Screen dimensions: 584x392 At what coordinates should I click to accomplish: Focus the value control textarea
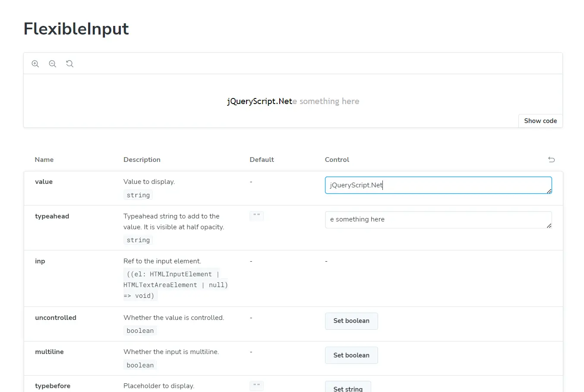click(438, 185)
